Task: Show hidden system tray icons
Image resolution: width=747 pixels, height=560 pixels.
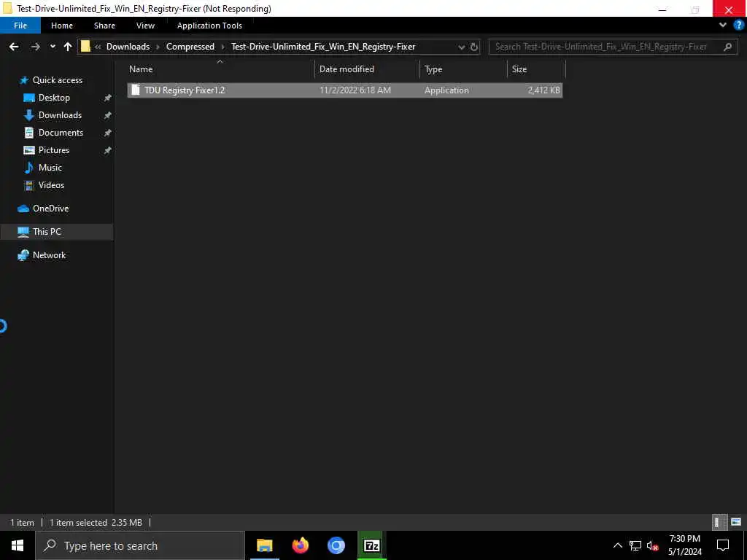Action: pyautogui.click(x=617, y=545)
